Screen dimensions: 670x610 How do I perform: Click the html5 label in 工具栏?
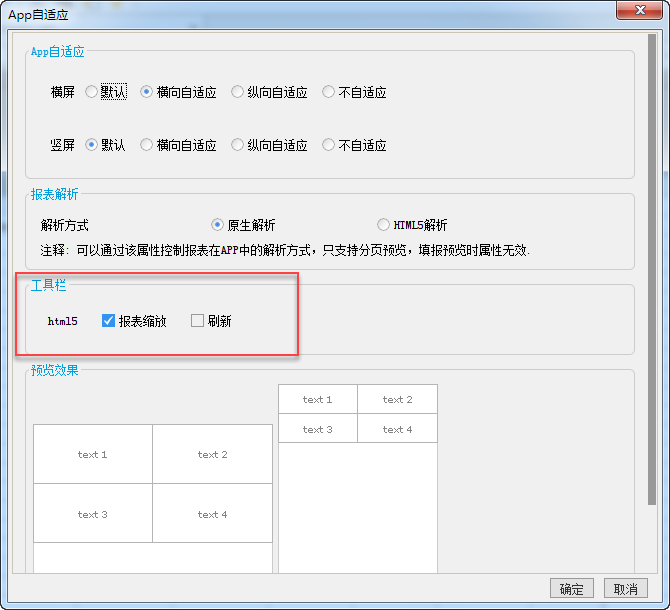[x=62, y=321]
